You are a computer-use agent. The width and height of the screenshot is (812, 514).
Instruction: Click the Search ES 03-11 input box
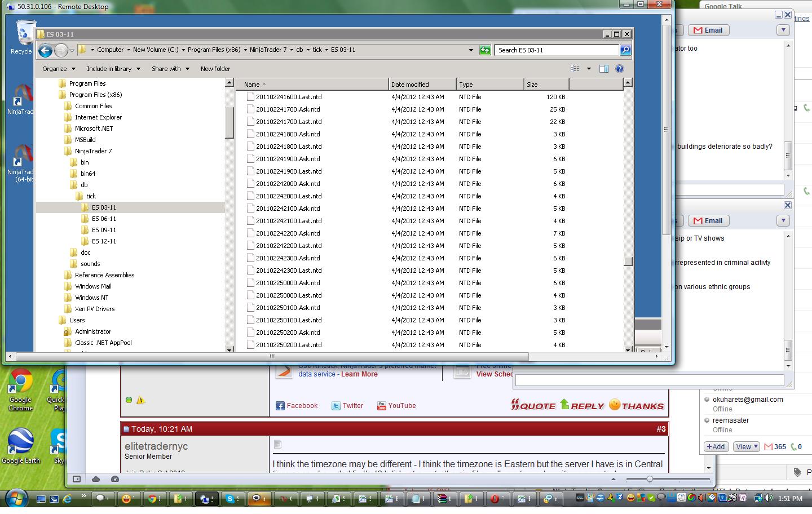[x=557, y=50]
